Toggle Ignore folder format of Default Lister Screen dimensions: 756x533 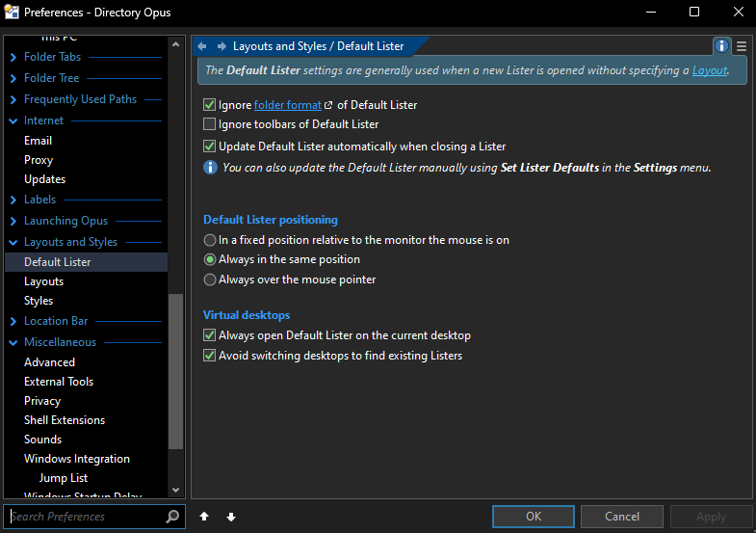(209, 105)
